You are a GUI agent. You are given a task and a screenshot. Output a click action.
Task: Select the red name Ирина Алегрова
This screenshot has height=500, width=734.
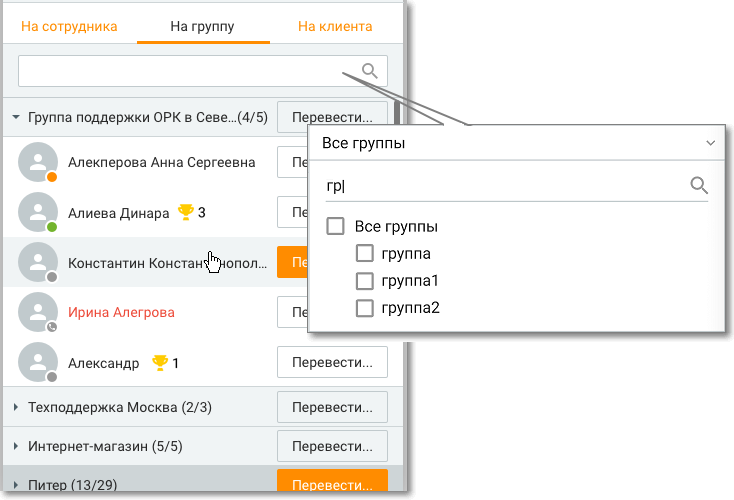coord(121,312)
